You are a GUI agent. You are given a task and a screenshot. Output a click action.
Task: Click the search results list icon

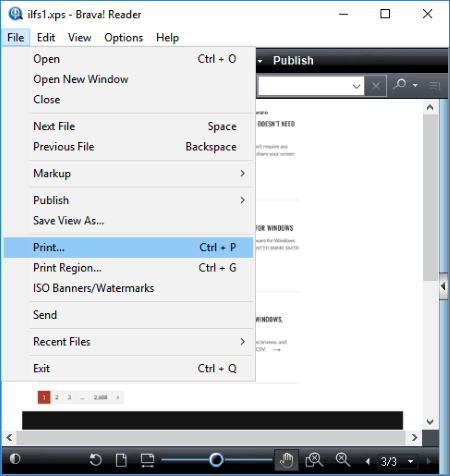(x=435, y=86)
